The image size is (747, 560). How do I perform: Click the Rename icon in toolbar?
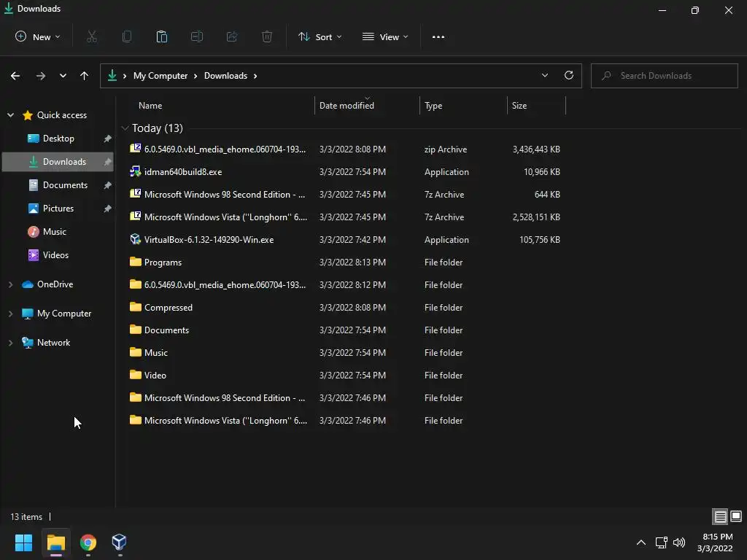(x=197, y=36)
